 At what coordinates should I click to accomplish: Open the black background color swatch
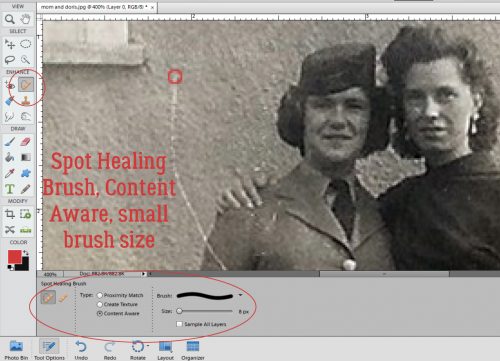coord(24,265)
